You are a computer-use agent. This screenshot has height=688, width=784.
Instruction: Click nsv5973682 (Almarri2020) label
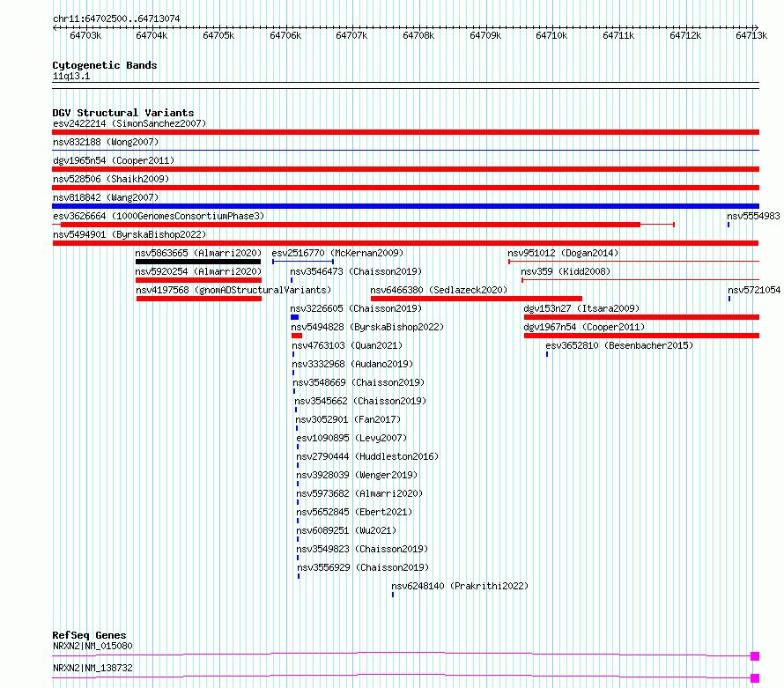[x=359, y=493]
